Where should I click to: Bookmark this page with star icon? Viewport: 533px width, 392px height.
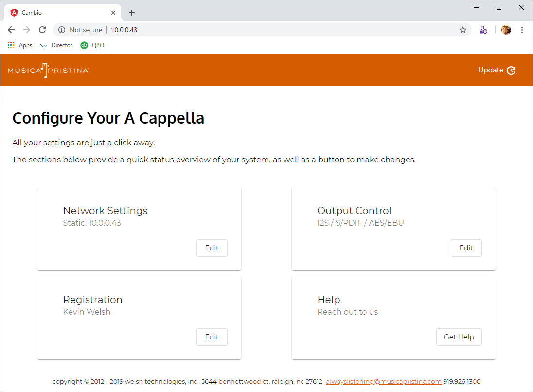(463, 30)
